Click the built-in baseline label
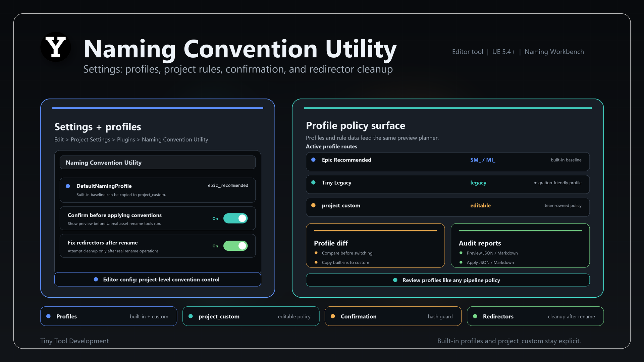 pyautogui.click(x=566, y=160)
